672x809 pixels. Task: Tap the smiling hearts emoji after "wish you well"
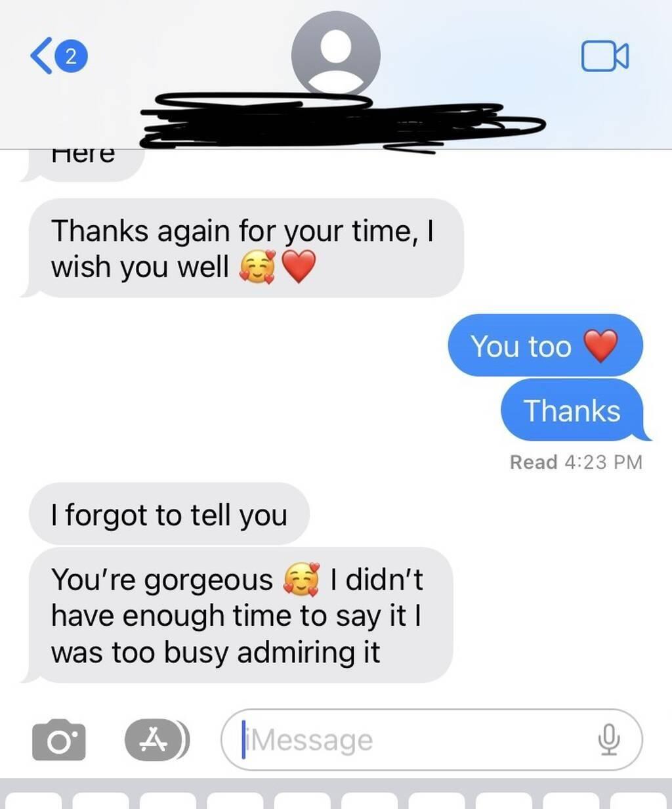(258, 267)
